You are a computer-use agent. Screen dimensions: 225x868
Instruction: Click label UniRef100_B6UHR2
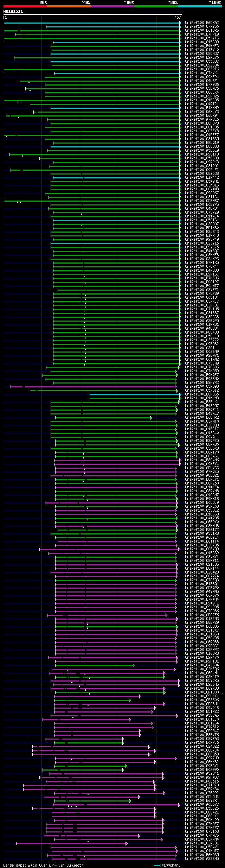tap(202, 418)
